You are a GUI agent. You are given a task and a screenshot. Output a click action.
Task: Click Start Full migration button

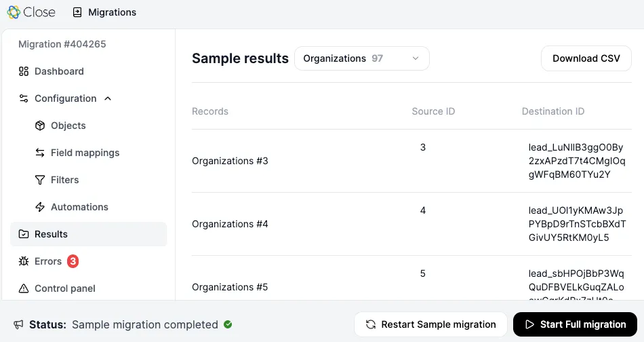[x=575, y=325]
